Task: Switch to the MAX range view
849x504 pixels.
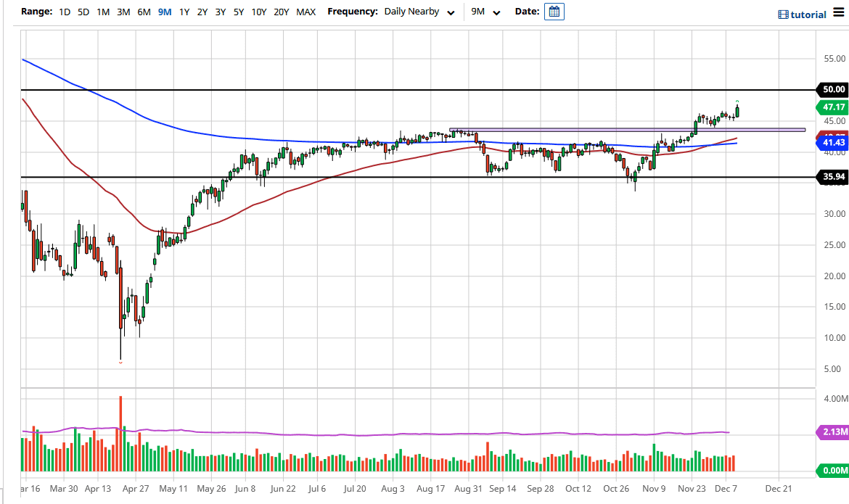Action: [306, 12]
